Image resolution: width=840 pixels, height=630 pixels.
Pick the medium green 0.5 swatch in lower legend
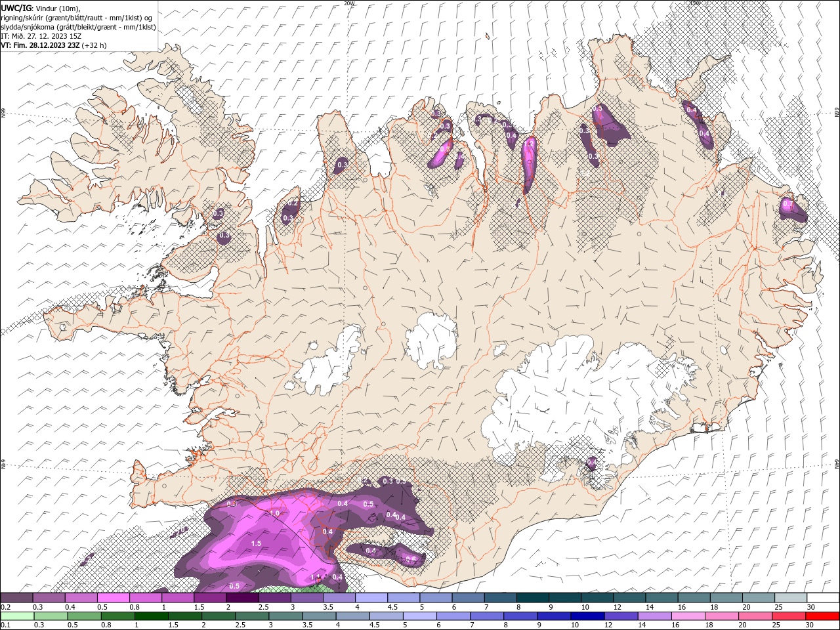(85, 616)
